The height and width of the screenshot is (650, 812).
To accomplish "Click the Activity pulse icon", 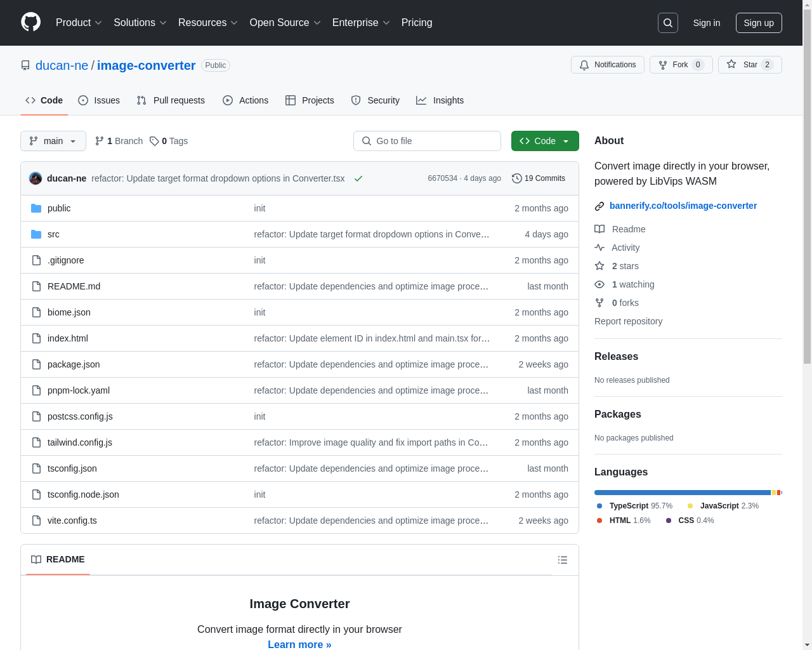I will pyautogui.click(x=599, y=248).
